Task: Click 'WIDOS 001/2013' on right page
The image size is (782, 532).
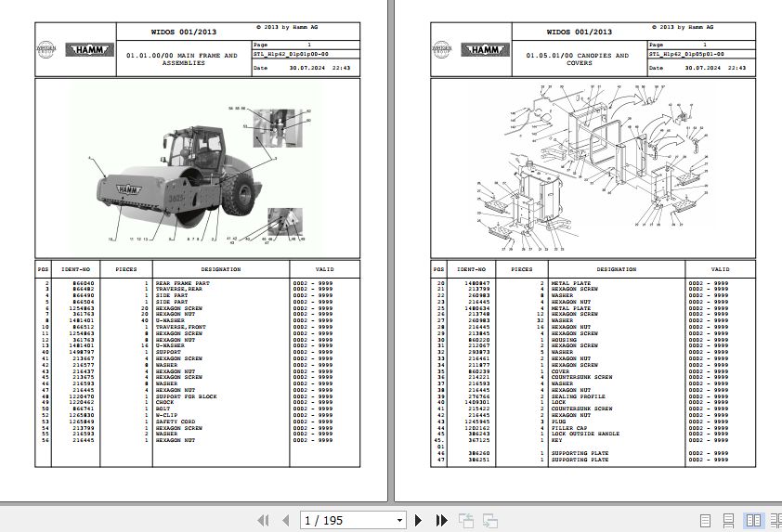Action: [x=579, y=32]
